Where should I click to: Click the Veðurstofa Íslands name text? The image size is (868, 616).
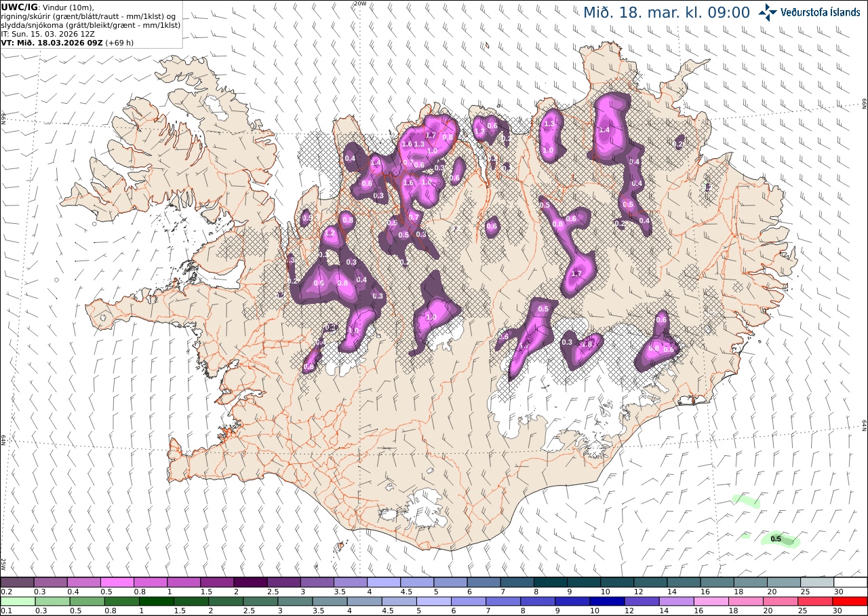point(820,12)
